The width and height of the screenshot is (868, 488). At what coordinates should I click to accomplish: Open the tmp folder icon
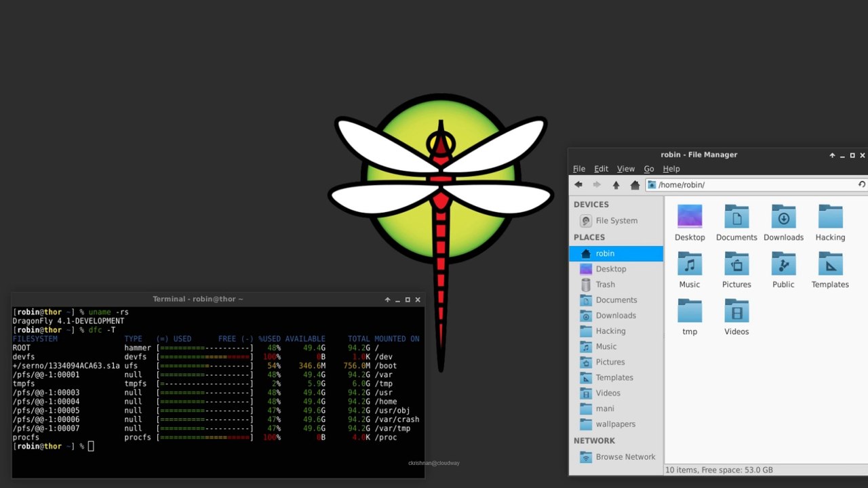[x=690, y=310]
